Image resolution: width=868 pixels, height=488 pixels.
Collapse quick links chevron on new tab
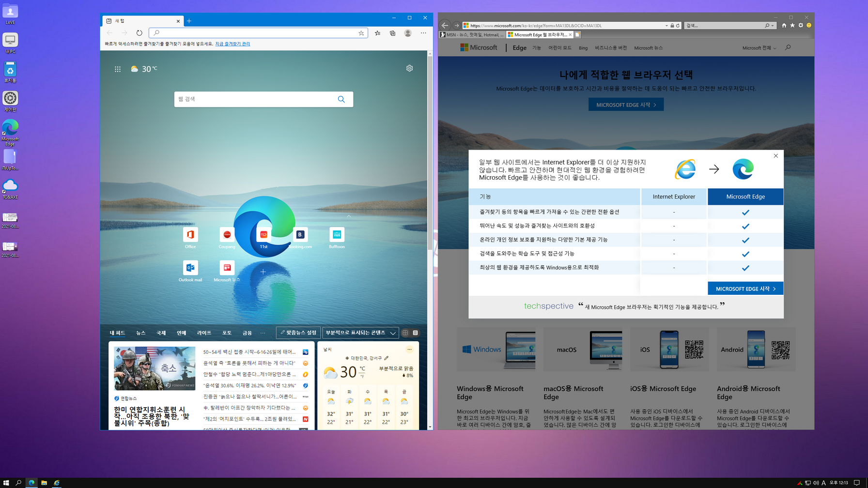click(x=349, y=216)
